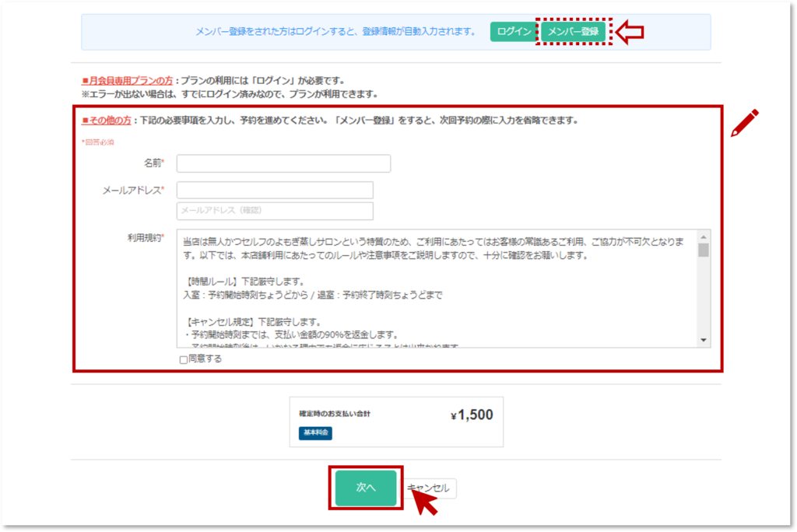Click the scrollbar thumb in 利用規約 box
This screenshot has height=532, width=797.
tap(704, 250)
